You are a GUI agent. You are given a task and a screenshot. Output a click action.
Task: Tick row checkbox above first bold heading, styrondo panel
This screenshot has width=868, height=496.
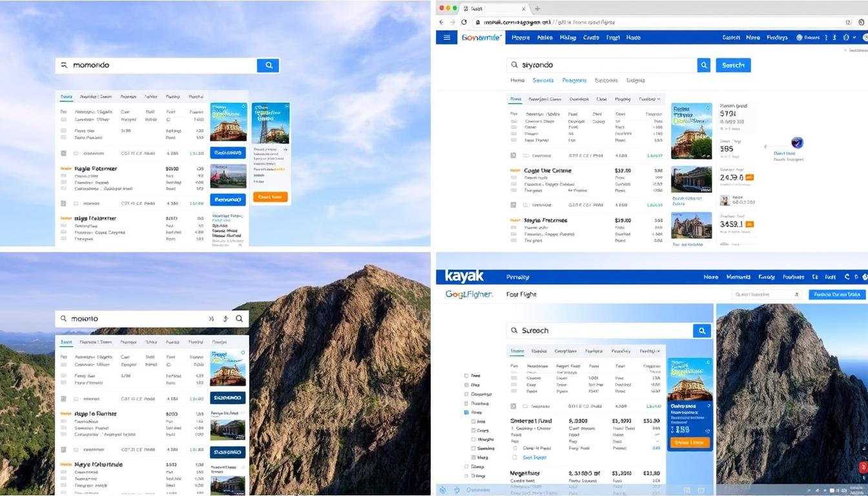tap(513, 156)
